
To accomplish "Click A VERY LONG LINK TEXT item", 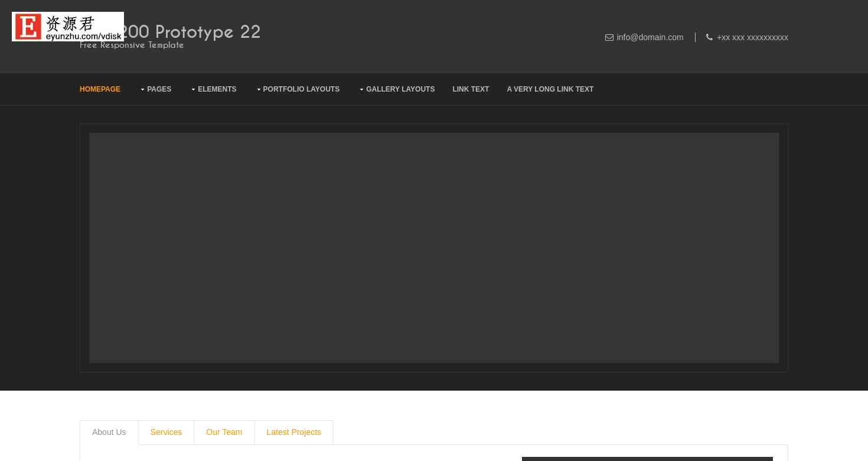I will tap(550, 89).
